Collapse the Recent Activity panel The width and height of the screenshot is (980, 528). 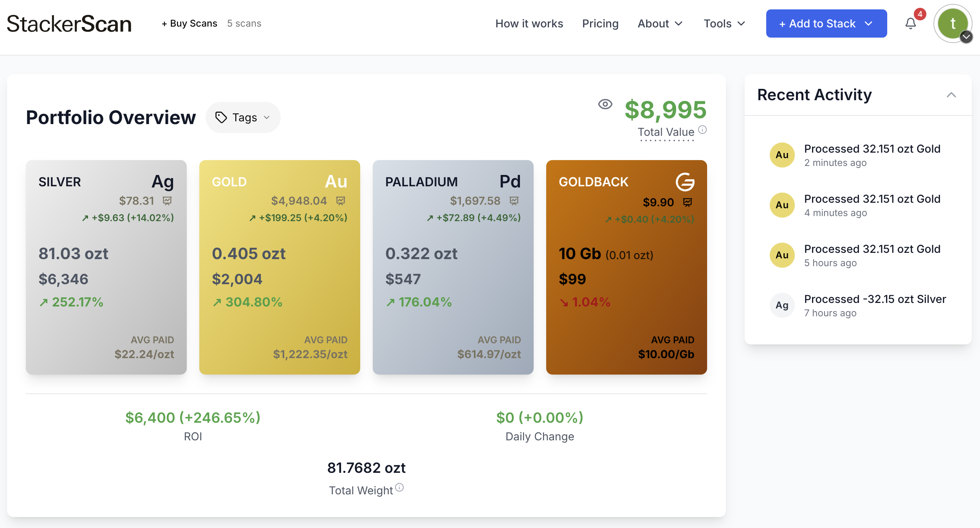point(951,95)
